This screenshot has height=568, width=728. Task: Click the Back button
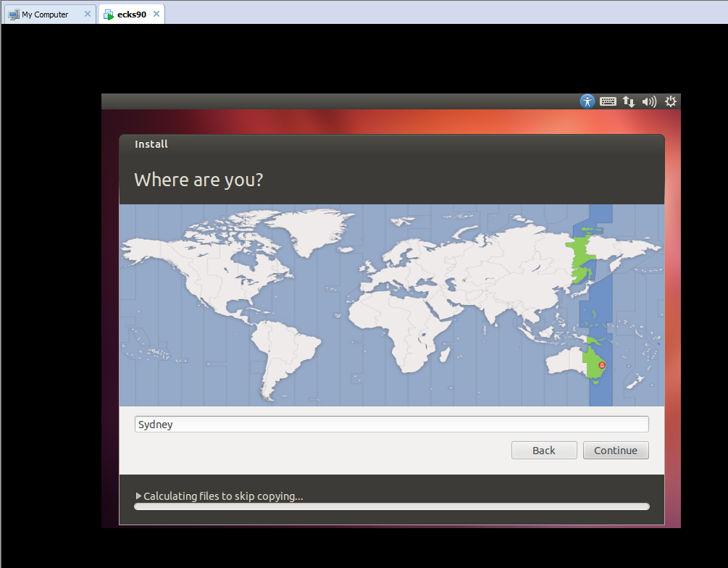coord(544,450)
